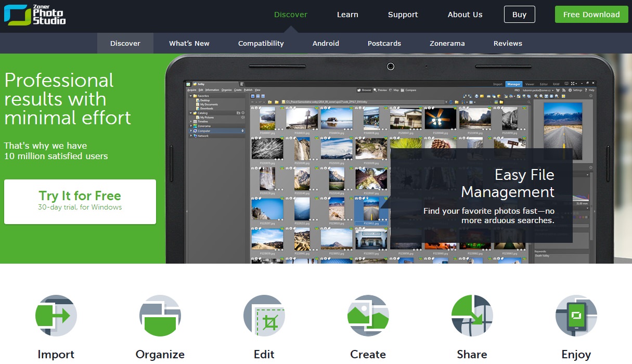Image resolution: width=632 pixels, height=364 pixels.
Task: Go to the What's New page
Action: [189, 43]
